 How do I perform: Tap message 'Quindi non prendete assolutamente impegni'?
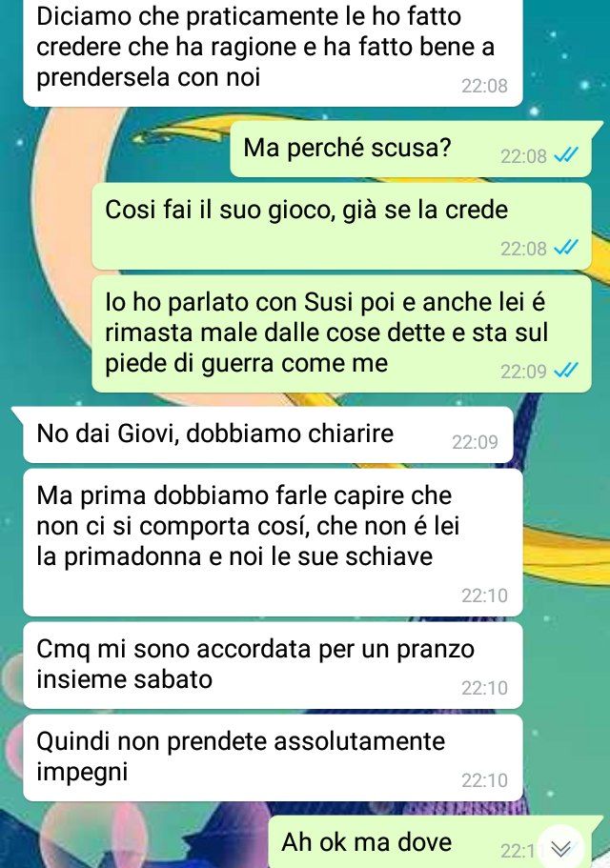(273, 757)
